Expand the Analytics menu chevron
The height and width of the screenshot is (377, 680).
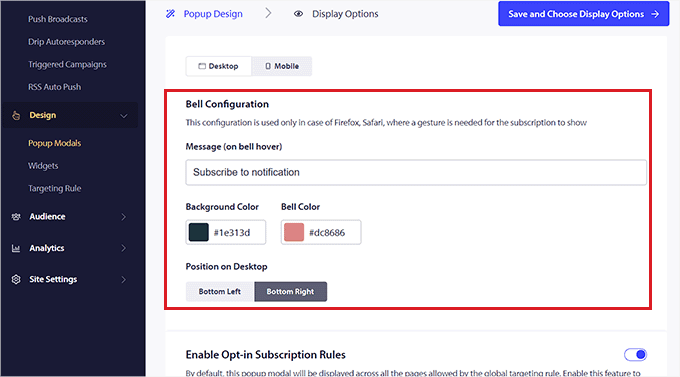[x=124, y=248]
